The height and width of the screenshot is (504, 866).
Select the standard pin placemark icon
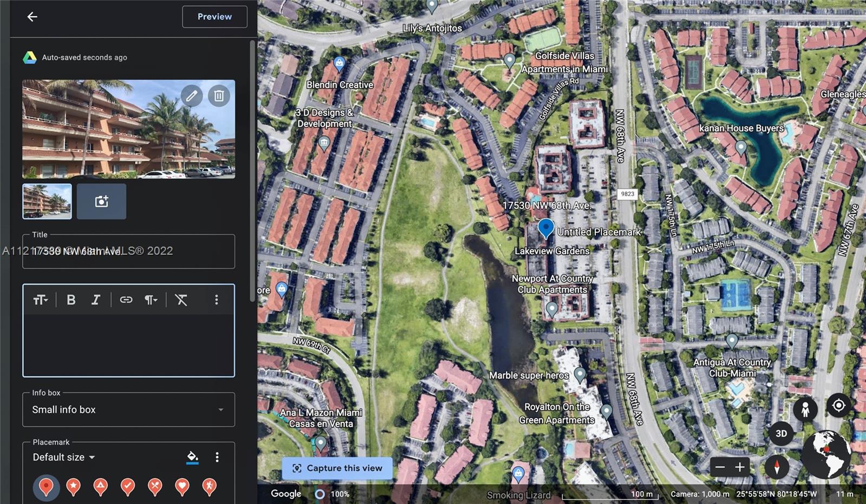(46, 487)
